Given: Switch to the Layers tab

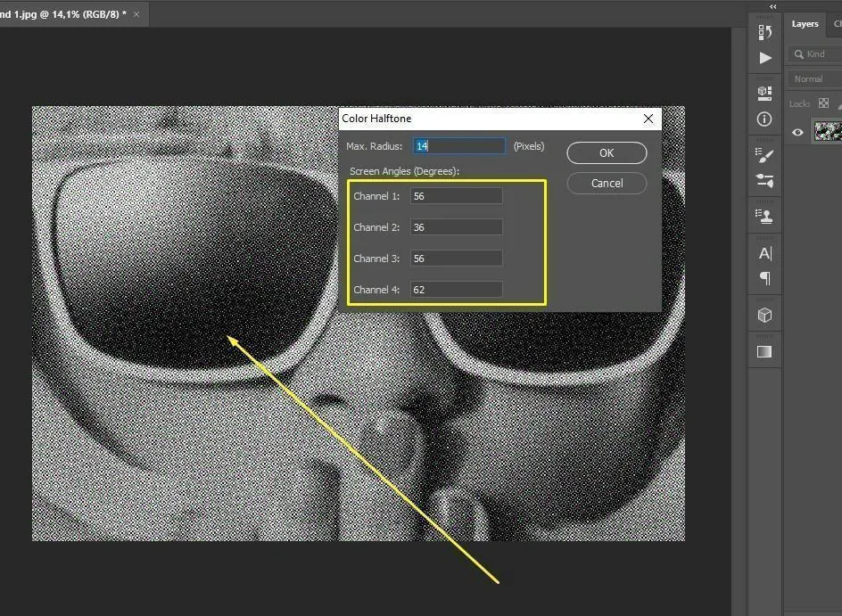Looking at the screenshot, I should click(x=805, y=24).
